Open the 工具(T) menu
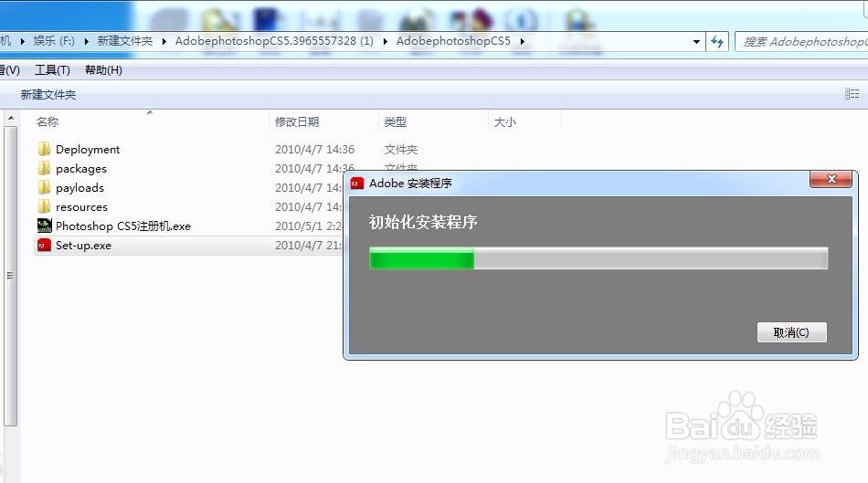This screenshot has height=483, width=868. [x=53, y=70]
